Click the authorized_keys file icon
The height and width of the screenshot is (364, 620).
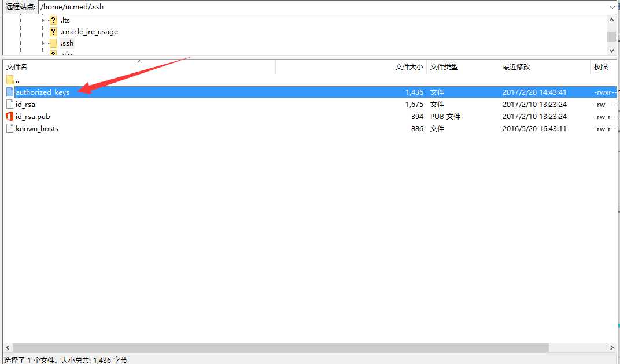10,92
